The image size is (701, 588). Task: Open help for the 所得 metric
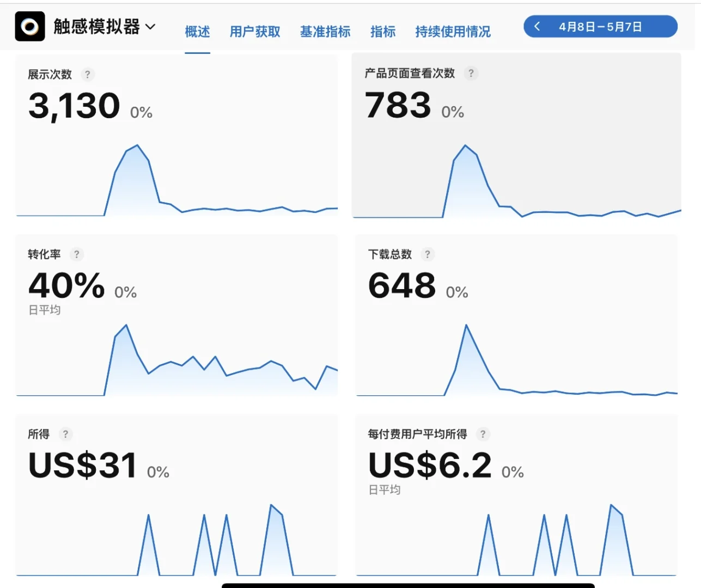click(x=65, y=434)
